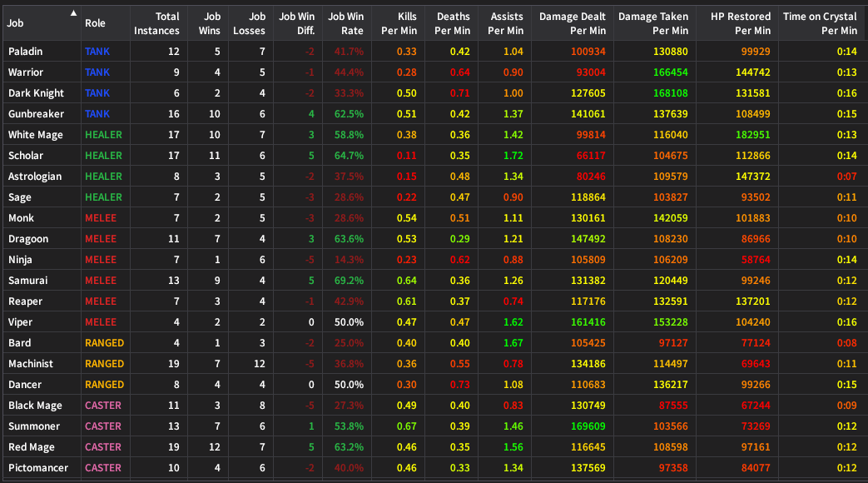Select the Machinist job name

click(x=31, y=364)
